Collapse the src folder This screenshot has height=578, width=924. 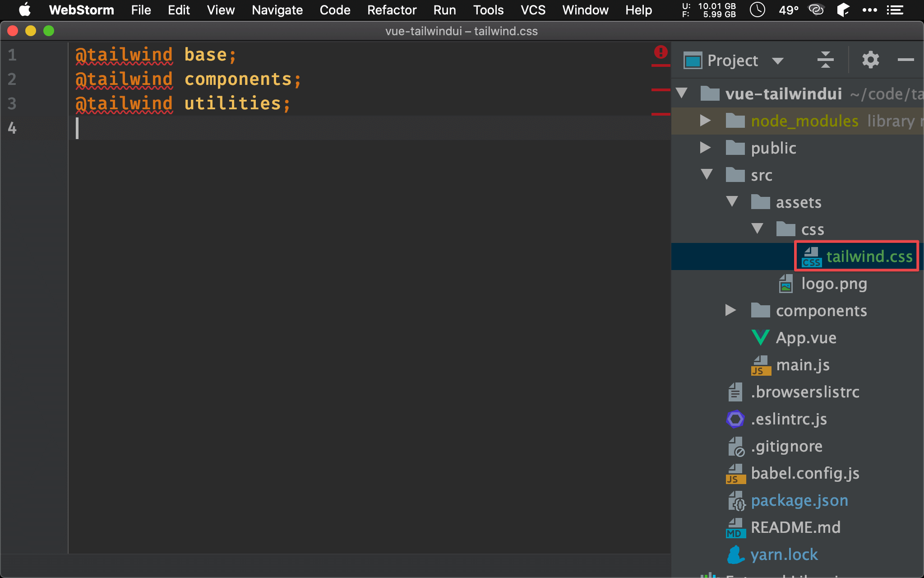(707, 175)
